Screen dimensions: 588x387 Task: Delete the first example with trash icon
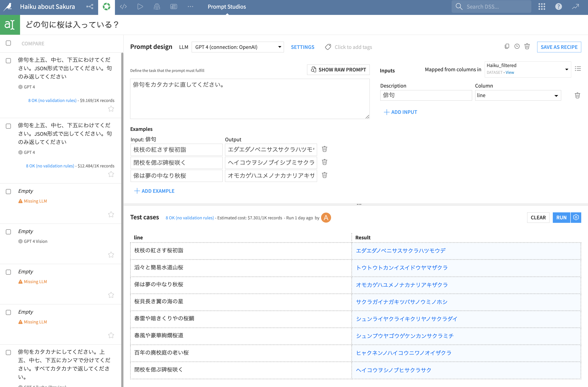click(324, 149)
